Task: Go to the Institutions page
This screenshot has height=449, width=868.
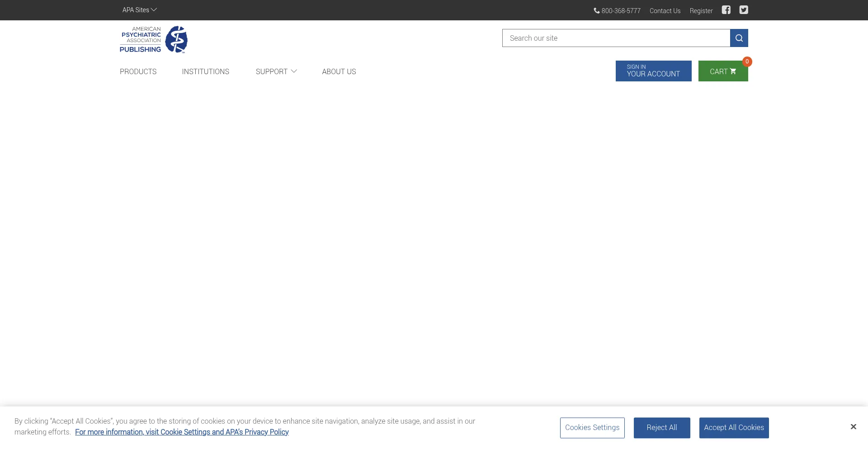Action: tap(205, 71)
